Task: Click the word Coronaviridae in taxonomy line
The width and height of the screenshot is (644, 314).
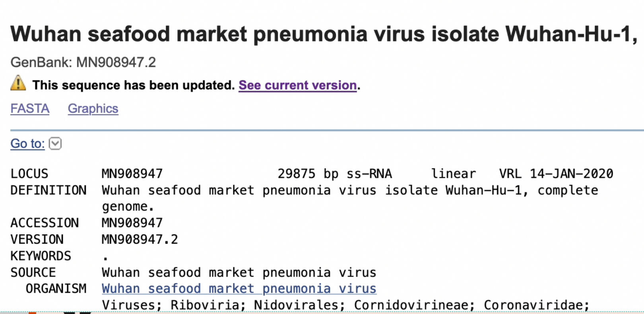Action: pos(536,305)
